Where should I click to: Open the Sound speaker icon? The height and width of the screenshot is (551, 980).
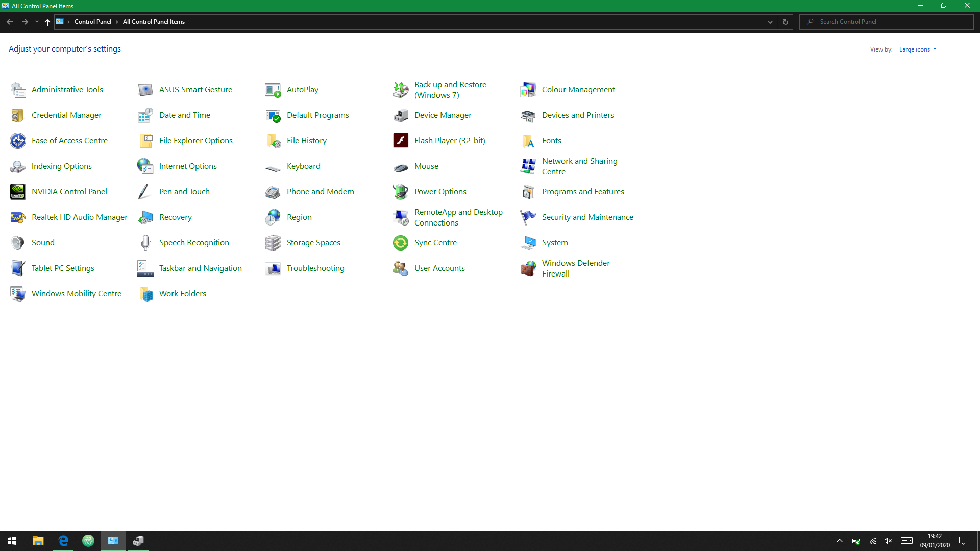[18, 243]
